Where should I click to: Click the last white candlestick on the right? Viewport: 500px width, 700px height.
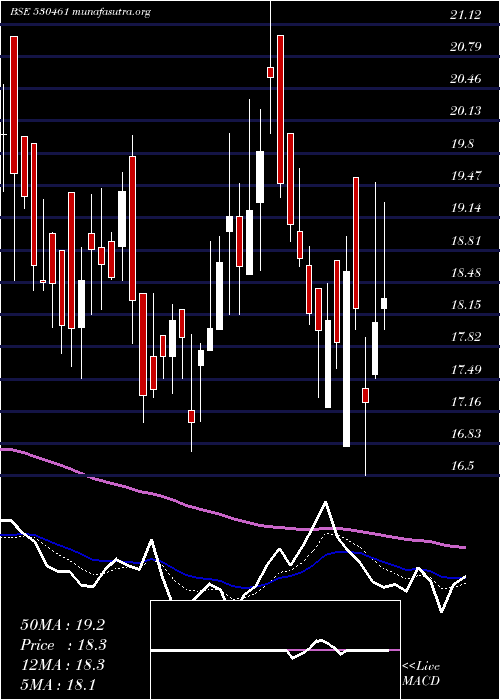click(384, 303)
